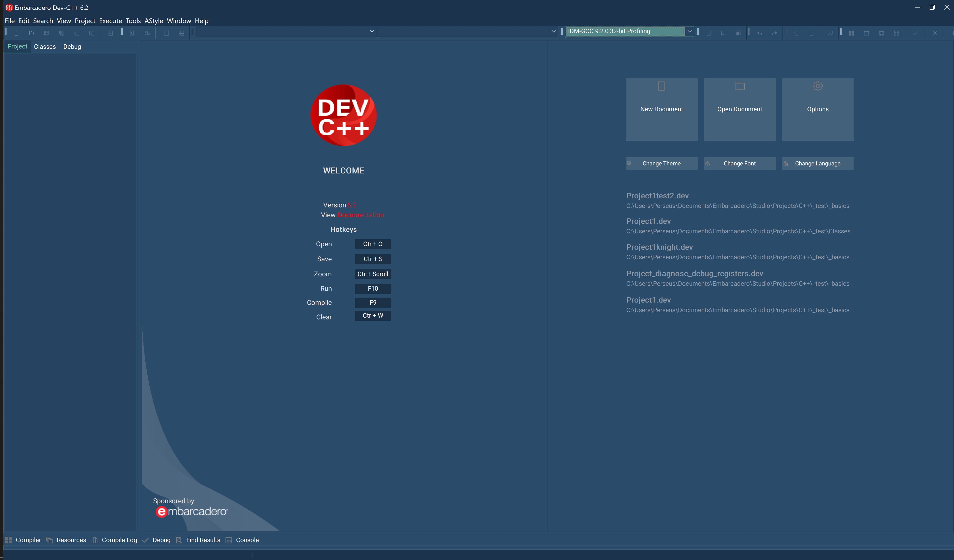Click the Redo arrow toolbar icon
Image resolution: width=954 pixels, height=560 pixels.
pos(774,33)
